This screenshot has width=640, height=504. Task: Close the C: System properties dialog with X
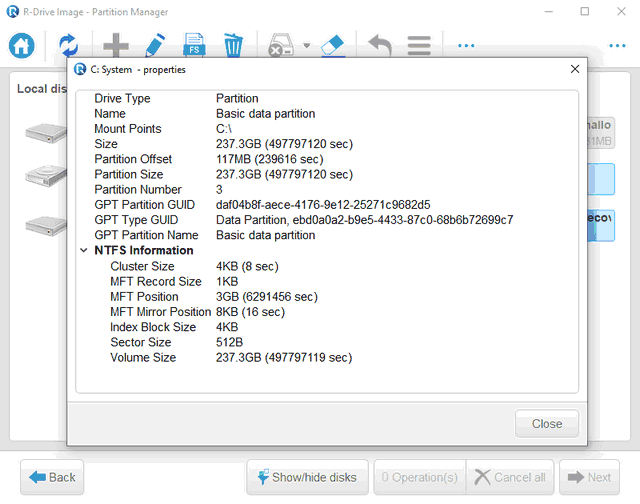[x=575, y=69]
